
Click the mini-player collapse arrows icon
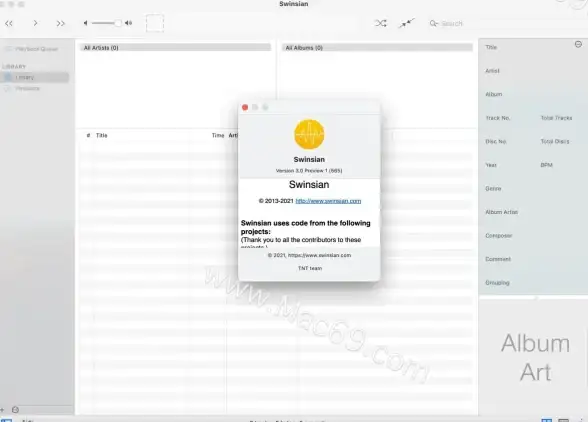coord(406,23)
